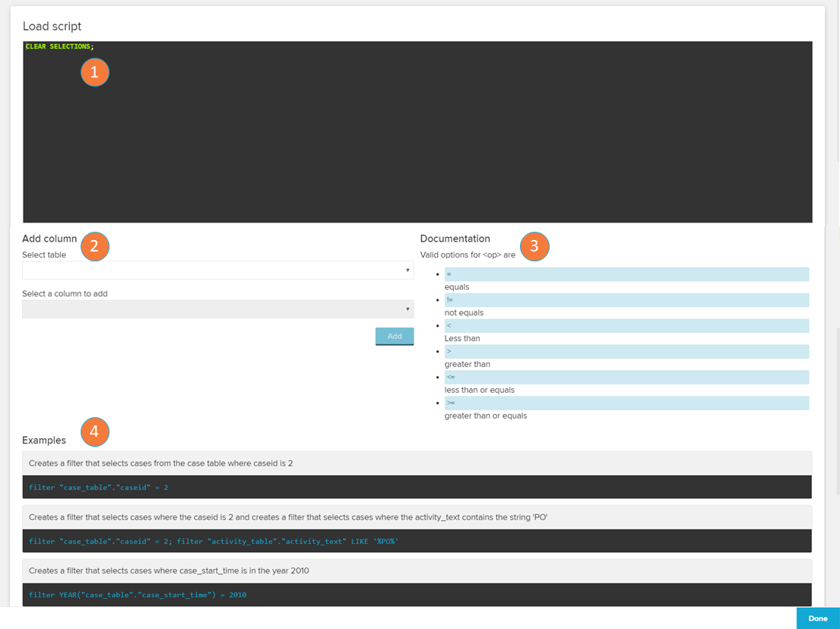Open the Select table dropdown
840x629 pixels.
(217, 270)
